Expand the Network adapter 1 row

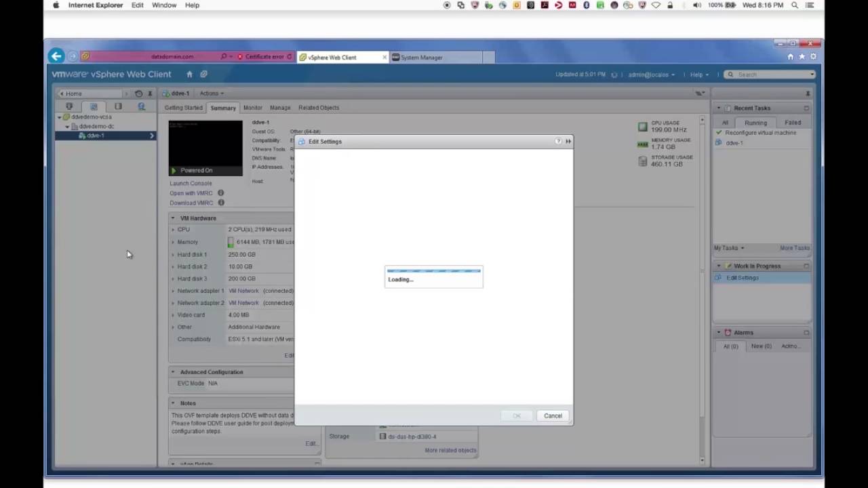pyautogui.click(x=173, y=291)
